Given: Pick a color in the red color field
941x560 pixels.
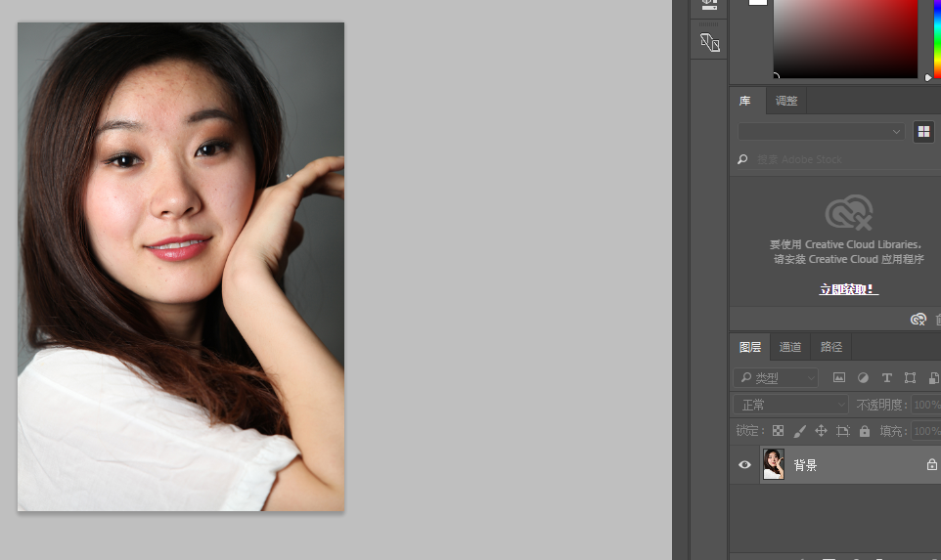Looking at the screenshot, I should coord(845,38).
